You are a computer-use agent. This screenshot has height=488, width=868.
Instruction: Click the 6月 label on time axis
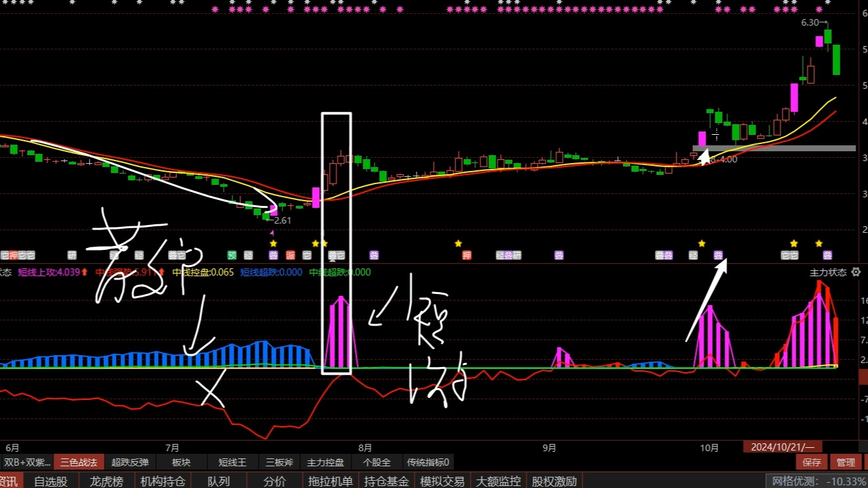pyautogui.click(x=13, y=447)
